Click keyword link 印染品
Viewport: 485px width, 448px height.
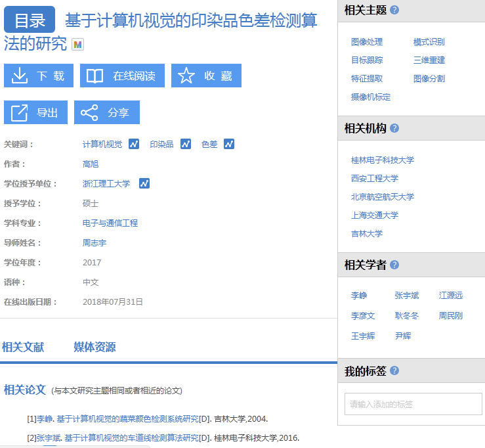pyautogui.click(x=161, y=145)
